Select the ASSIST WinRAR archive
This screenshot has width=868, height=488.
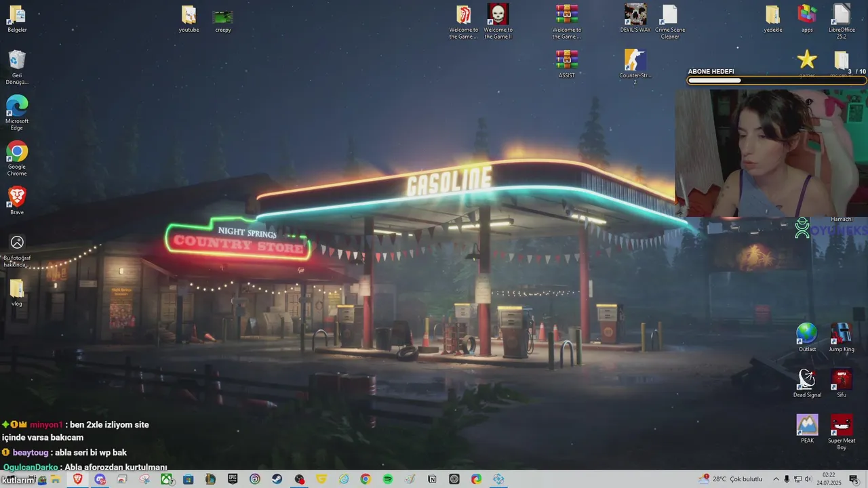tap(567, 64)
